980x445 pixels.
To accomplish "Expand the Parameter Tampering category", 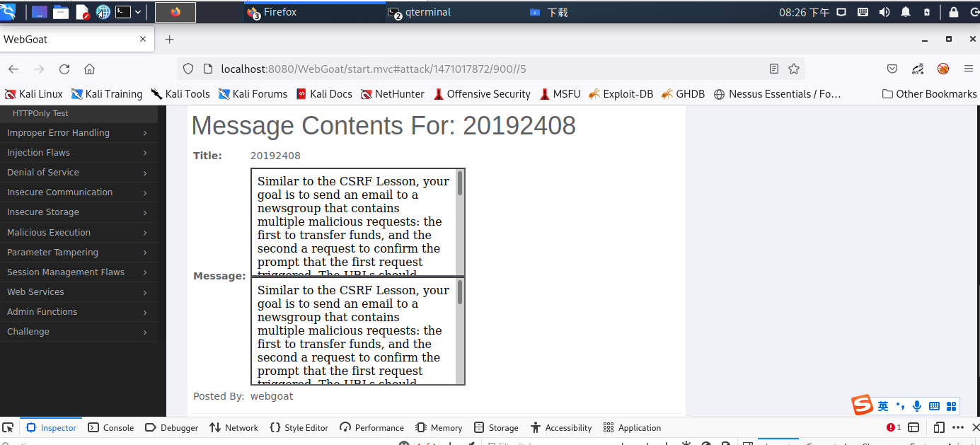I will click(79, 253).
